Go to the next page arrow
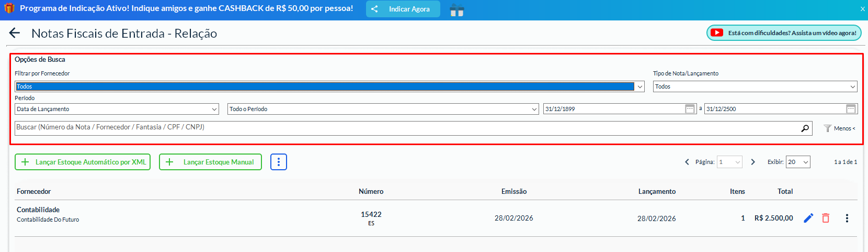The image size is (868, 252). (753, 162)
